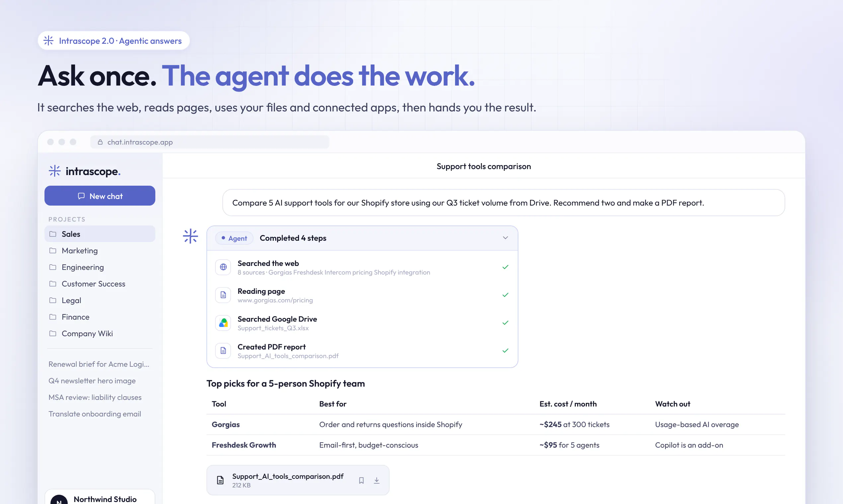
Task: Open Translate onboarding email chat
Action: pos(95,414)
